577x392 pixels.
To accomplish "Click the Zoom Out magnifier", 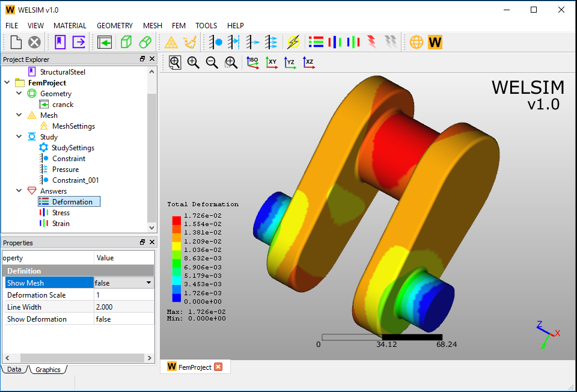I will click(x=212, y=62).
